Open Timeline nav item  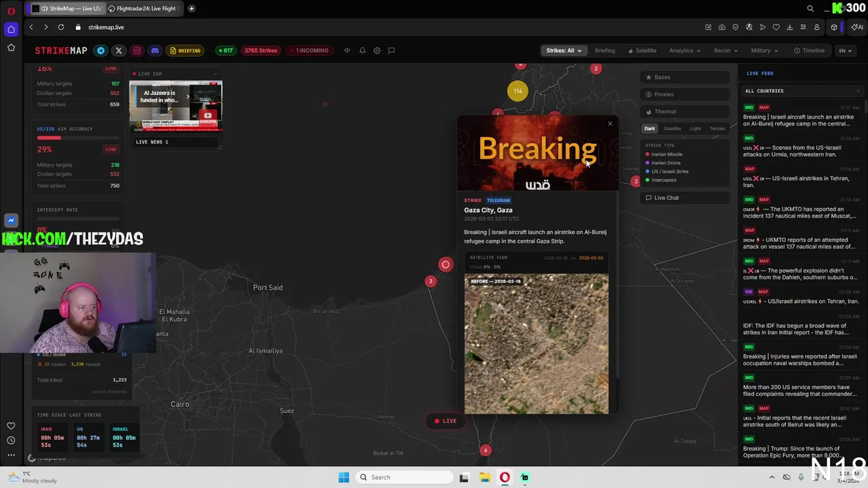pos(810,50)
